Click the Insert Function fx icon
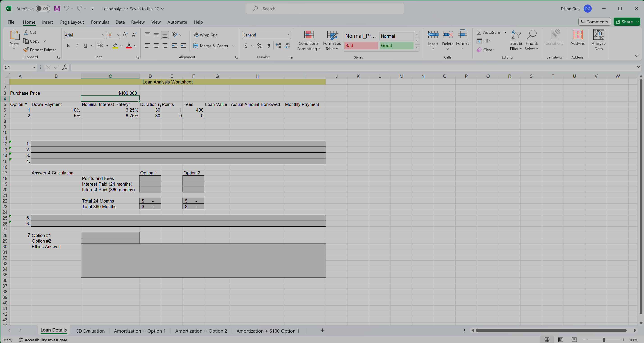 pos(65,67)
